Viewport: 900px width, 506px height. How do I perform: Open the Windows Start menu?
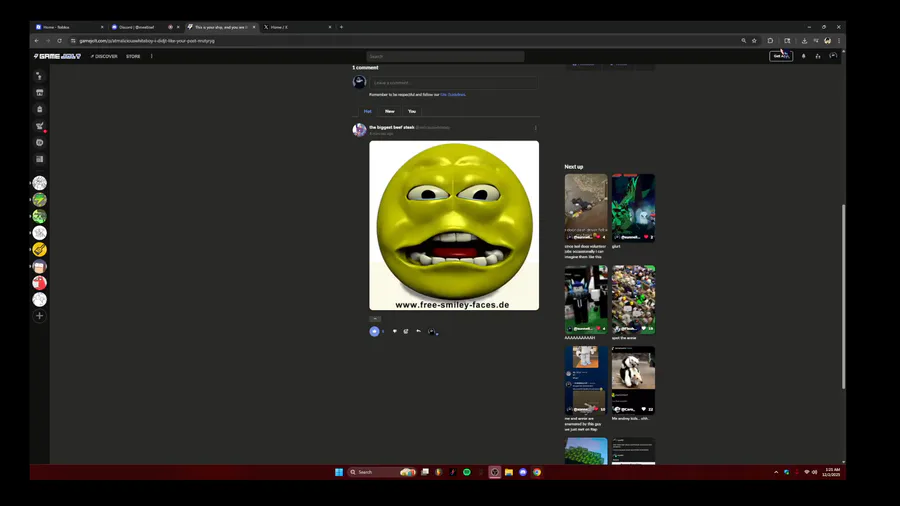339,472
